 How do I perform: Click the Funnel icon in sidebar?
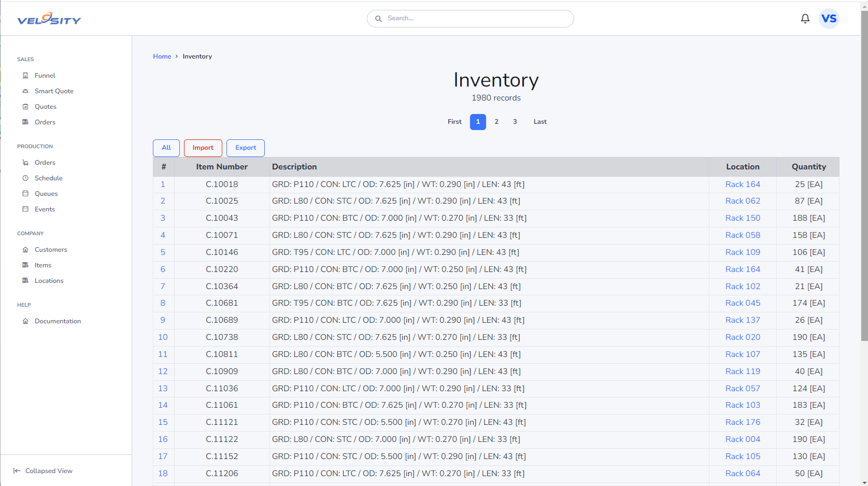pyautogui.click(x=25, y=76)
